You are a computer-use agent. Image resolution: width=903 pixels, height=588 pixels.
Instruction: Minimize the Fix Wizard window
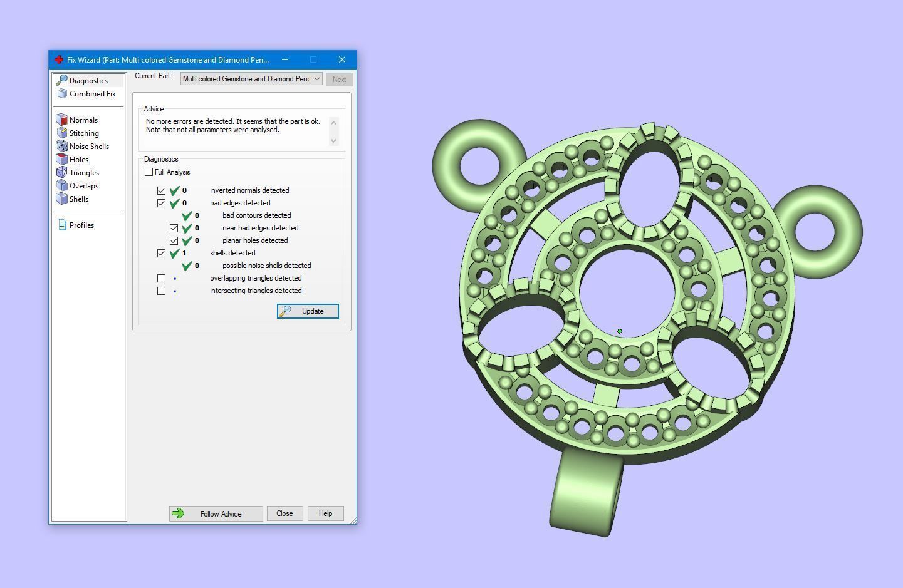point(285,59)
